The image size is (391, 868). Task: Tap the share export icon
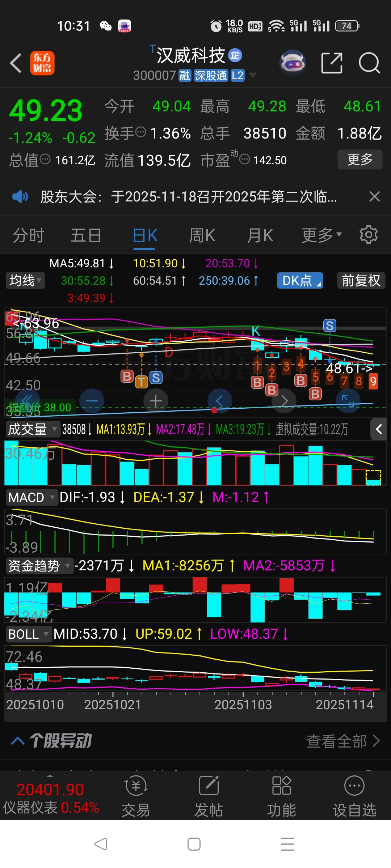[332, 63]
